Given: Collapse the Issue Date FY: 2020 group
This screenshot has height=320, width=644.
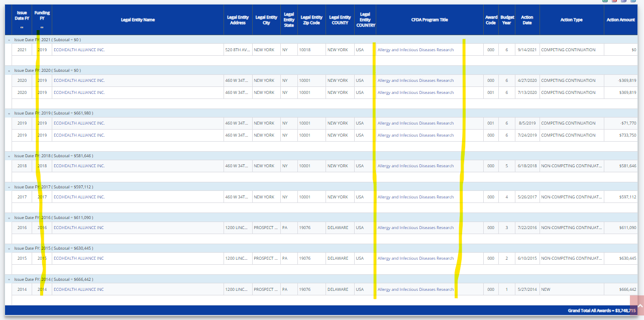Looking at the screenshot, I should 9,70.
